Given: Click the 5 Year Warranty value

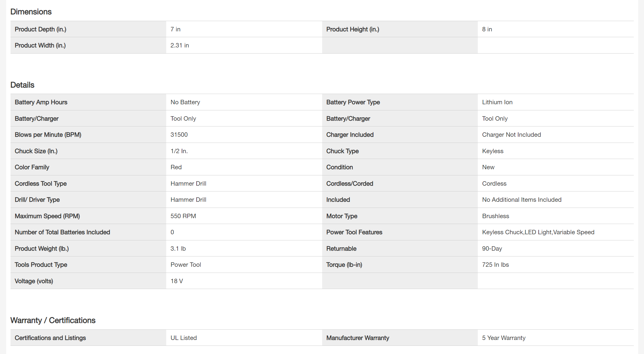Looking at the screenshot, I should pos(504,338).
